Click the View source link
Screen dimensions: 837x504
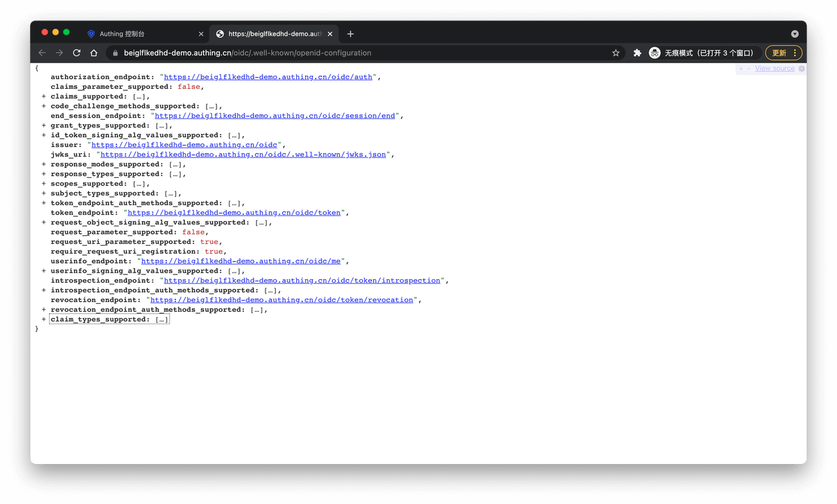tap(774, 69)
